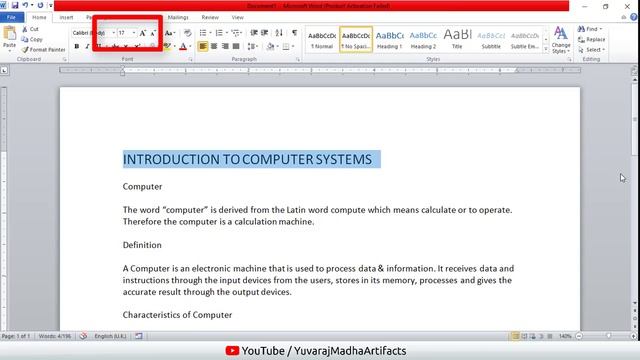640x360 pixels.
Task: Decrease paragraph indent
Action: click(x=254, y=33)
